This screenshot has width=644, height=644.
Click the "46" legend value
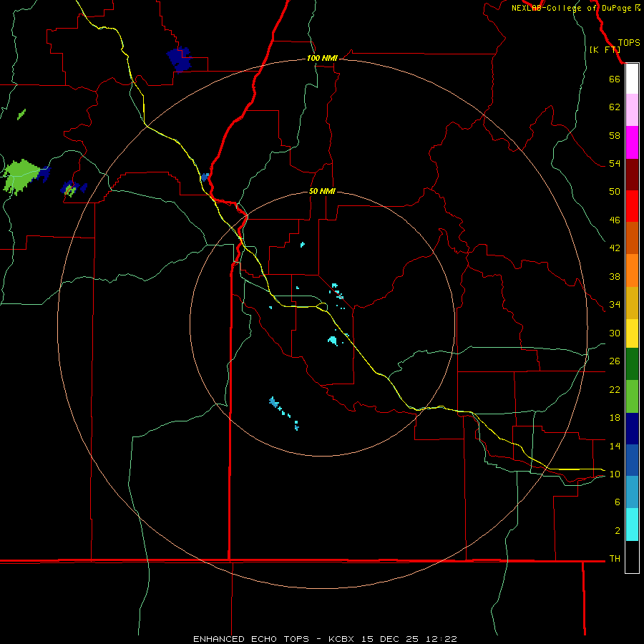tap(615, 220)
